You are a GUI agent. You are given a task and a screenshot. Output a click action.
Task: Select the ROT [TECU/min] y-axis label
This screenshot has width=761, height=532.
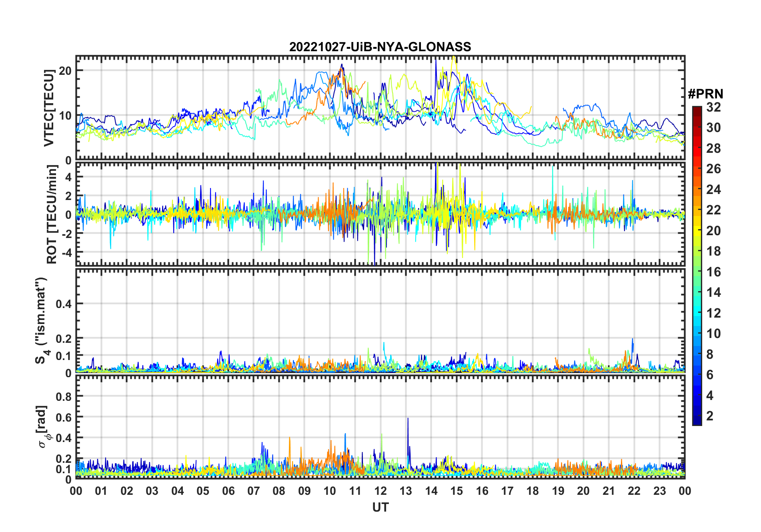coord(52,214)
